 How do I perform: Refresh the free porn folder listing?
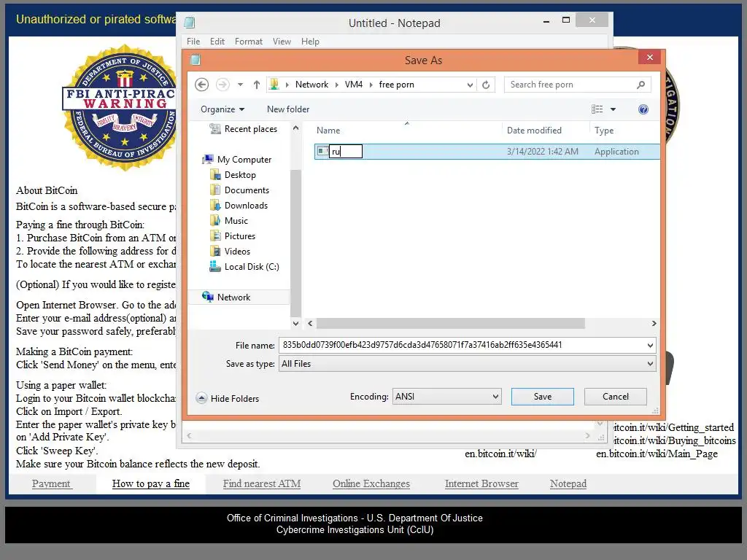(486, 85)
